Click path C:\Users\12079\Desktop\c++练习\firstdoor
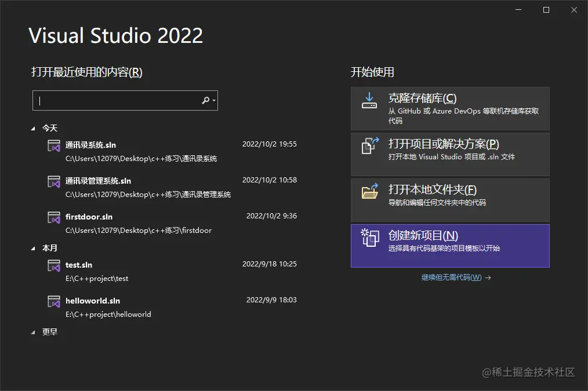588x391 pixels. [139, 231]
